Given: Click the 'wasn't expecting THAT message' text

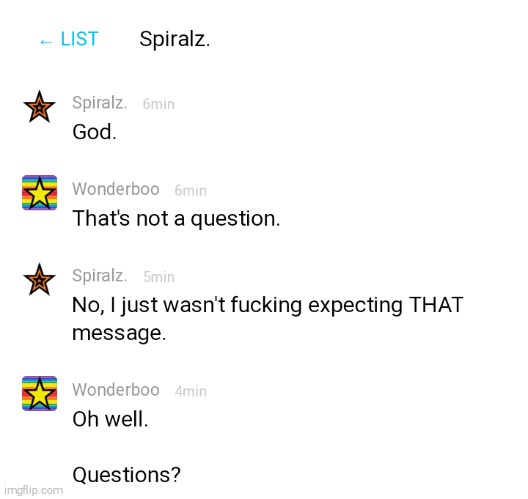Looking at the screenshot, I should coord(268,319).
